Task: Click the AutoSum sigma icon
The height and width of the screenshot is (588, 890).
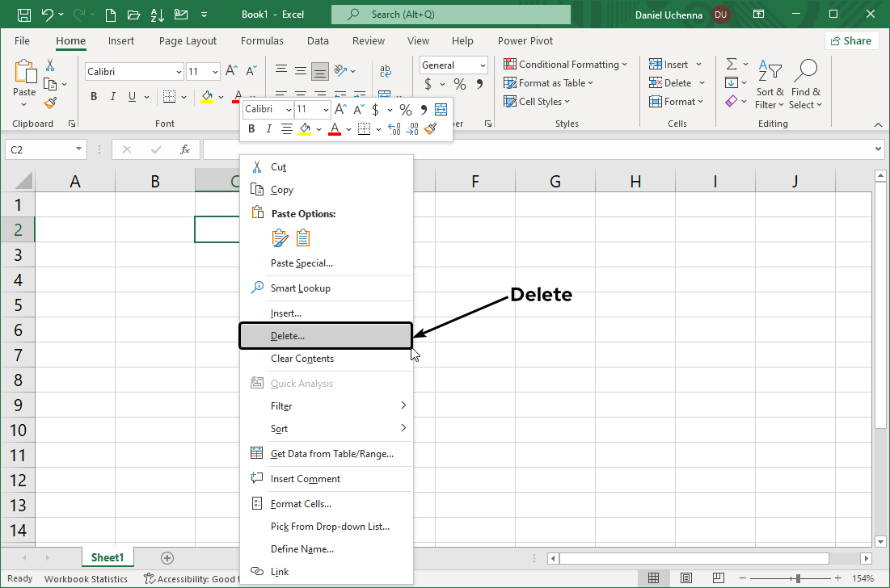Action: click(732, 64)
